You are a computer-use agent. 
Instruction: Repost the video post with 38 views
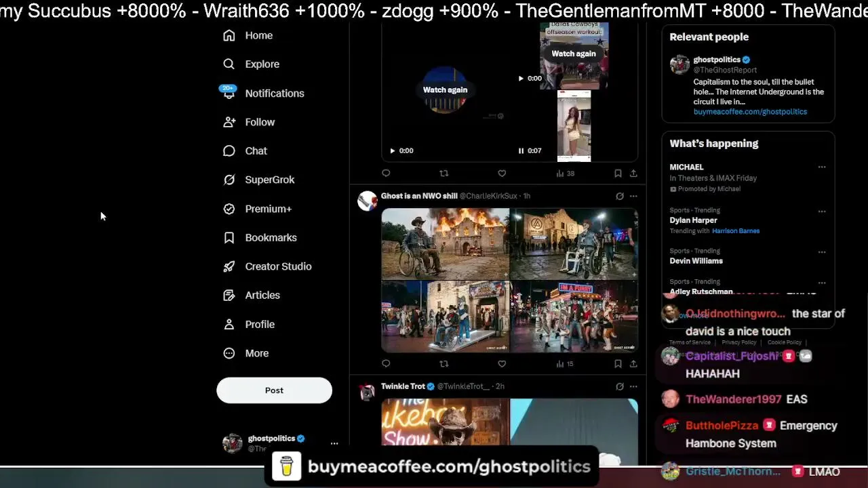(x=444, y=174)
